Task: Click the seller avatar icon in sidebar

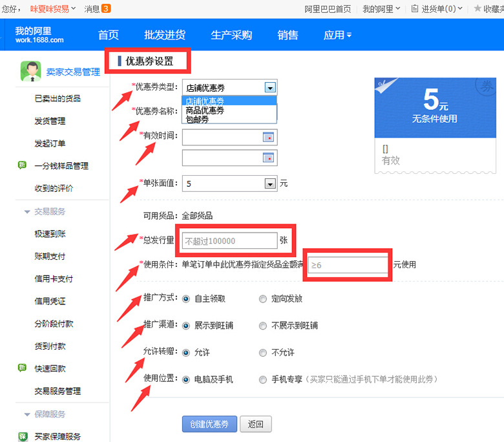Action: point(30,71)
